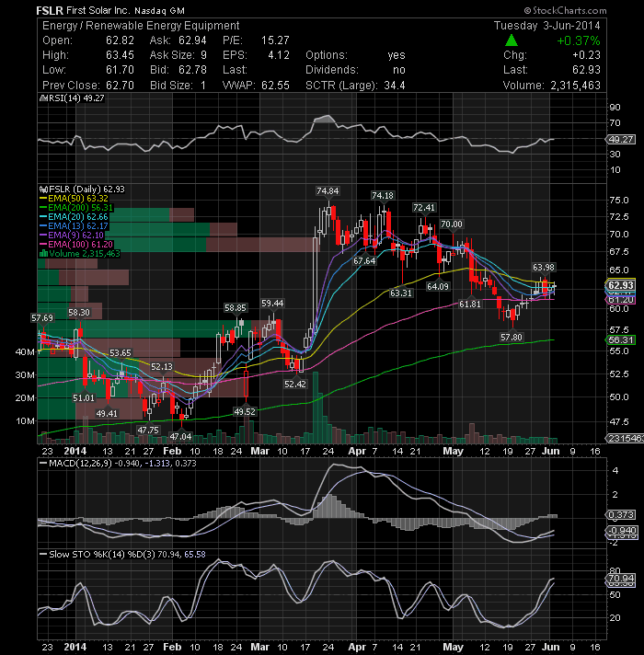Image resolution: width=644 pixels, height=655 pixels.
Task: Click the EPS value 4.12
Action: [x=279, y=55]
